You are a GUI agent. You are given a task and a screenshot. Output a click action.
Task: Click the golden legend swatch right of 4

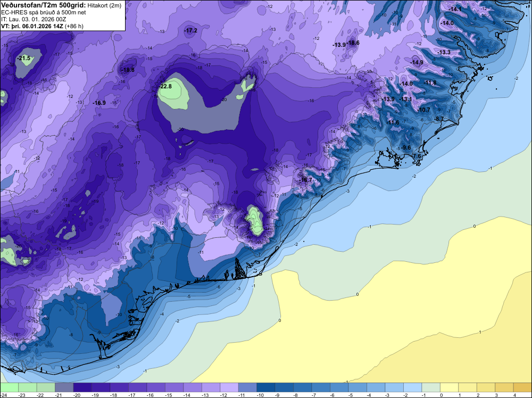[523, 387]
